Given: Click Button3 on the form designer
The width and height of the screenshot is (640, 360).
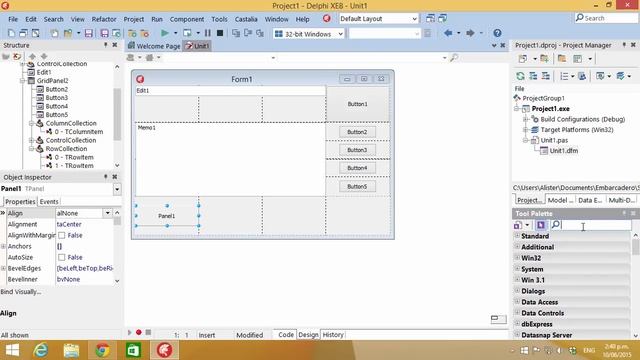Looking at the screenshot, I should coord(357,150).
